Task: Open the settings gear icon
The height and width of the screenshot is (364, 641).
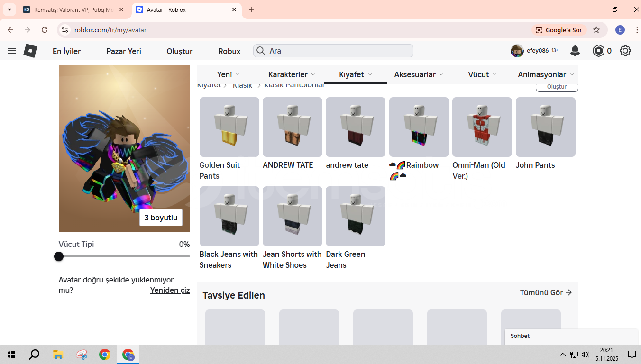Action: (625, 51)
